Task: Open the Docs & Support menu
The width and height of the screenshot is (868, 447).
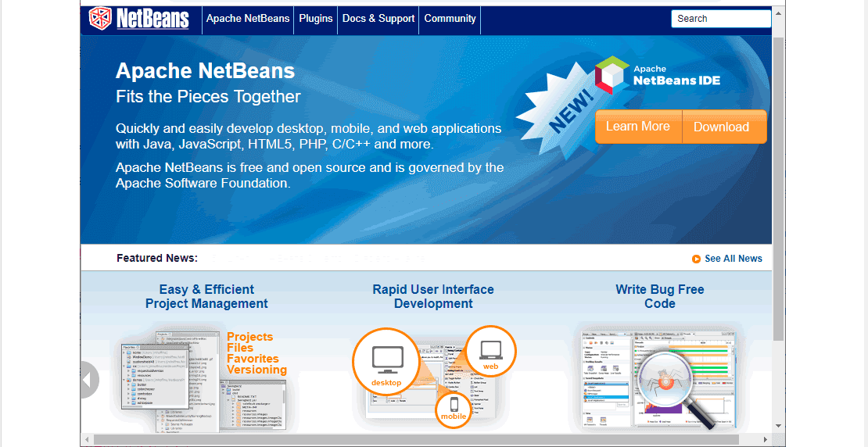Action: click(x=378, y=18)
